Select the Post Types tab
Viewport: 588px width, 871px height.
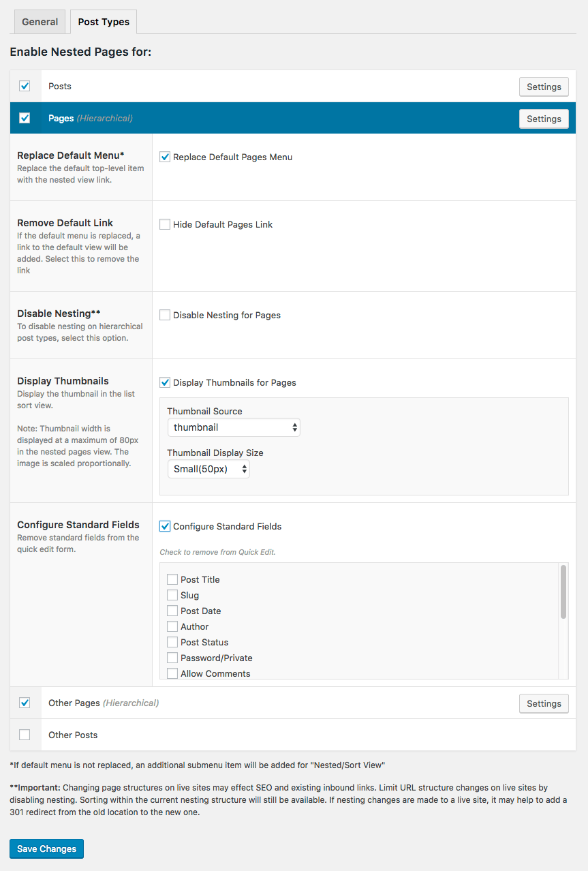click(x=104, y=22)
